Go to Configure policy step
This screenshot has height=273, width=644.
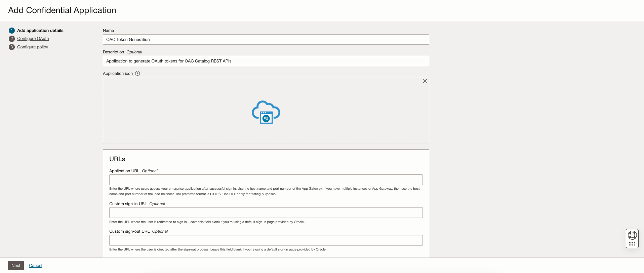click(x=33, y=47)
